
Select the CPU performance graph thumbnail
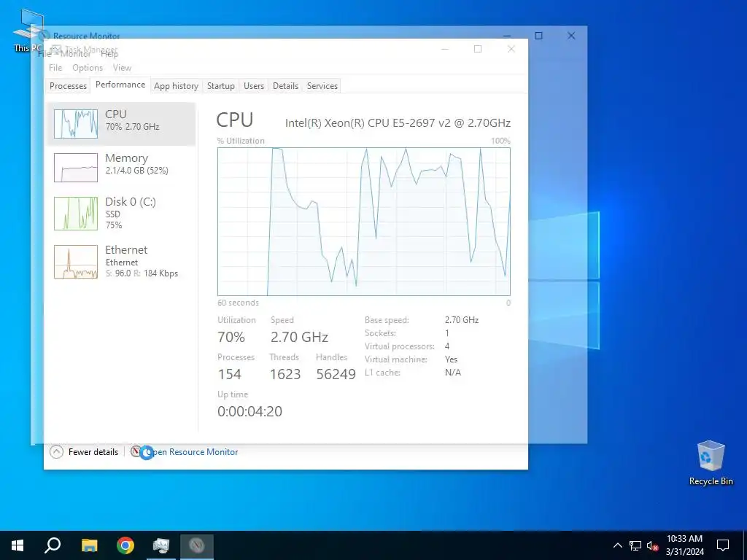tap(76, 124)
